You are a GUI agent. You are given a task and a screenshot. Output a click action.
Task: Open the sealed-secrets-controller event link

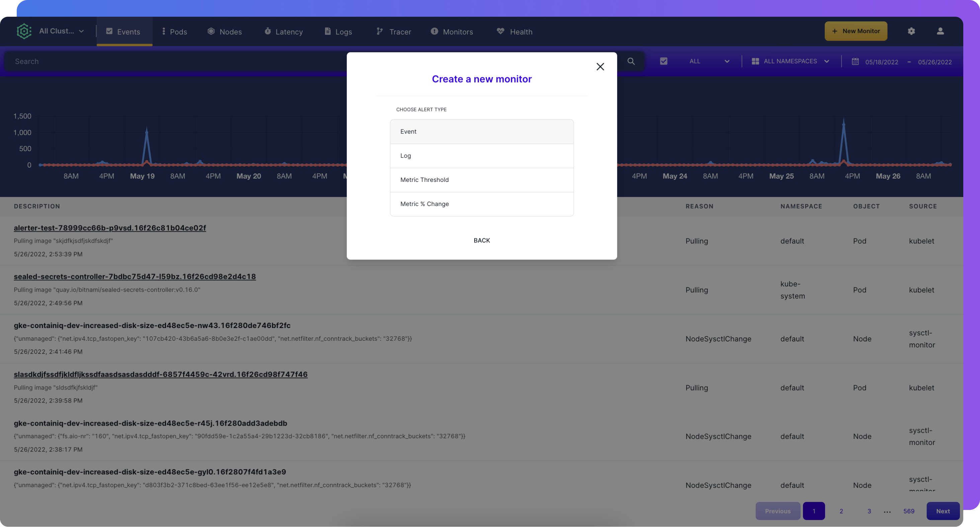coord(135,277)
